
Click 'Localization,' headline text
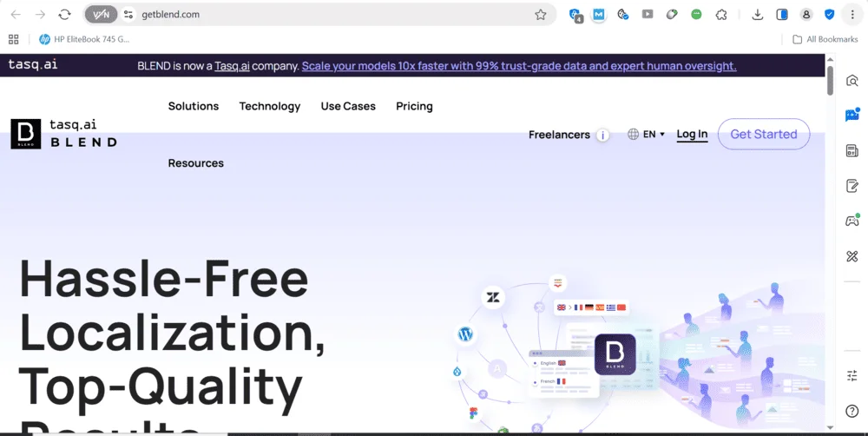tap(172, 334)
